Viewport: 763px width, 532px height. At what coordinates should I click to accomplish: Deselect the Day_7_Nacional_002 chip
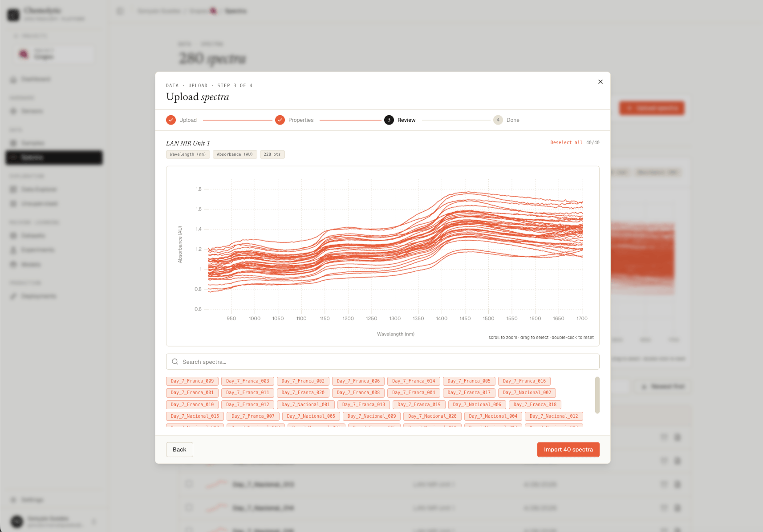(527, 393)
